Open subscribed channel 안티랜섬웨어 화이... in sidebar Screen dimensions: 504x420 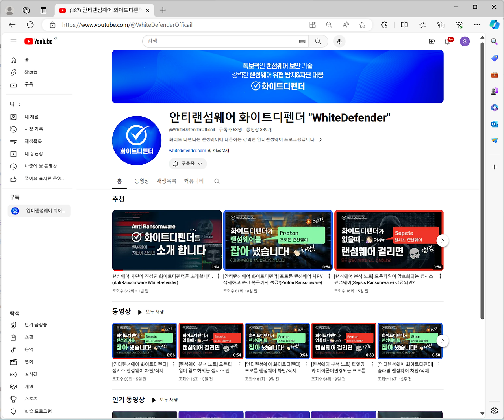[x=39, y=211]
